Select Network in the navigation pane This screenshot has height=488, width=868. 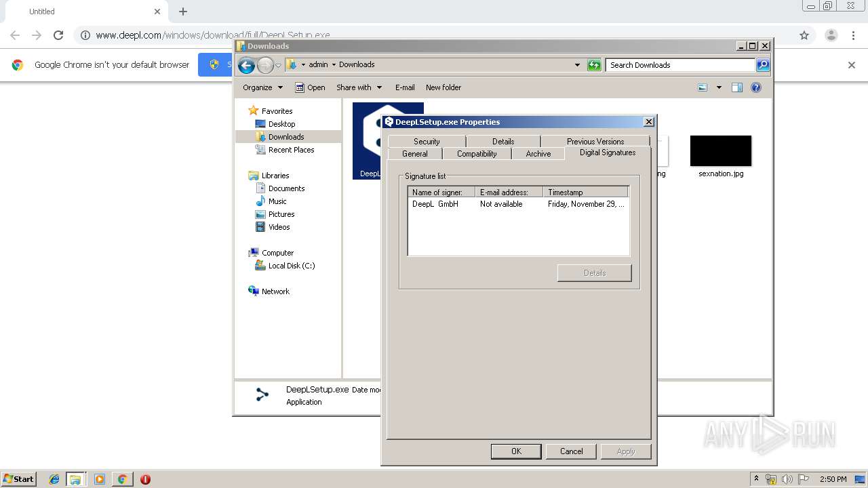275,291
